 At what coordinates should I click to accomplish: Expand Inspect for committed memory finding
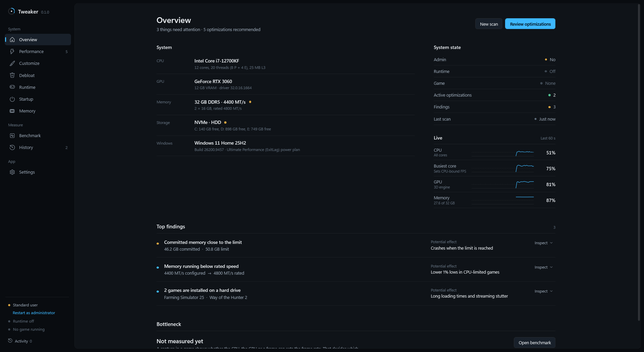pos(544,243)
